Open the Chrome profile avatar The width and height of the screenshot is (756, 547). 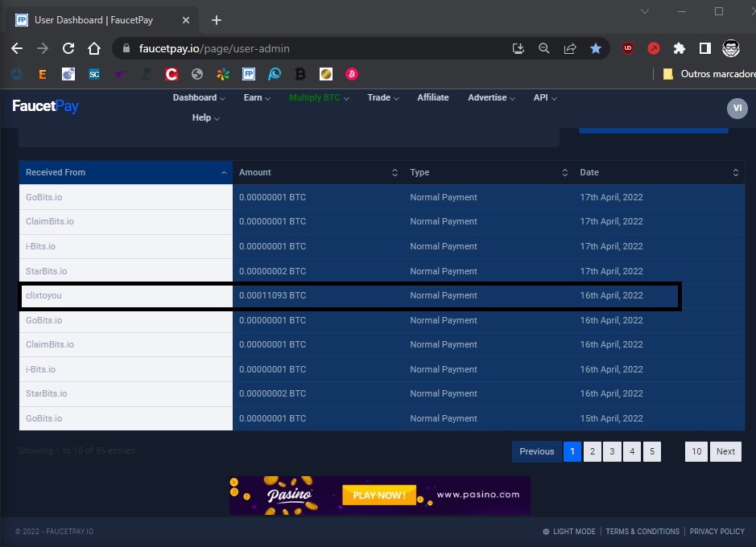[x=731, y=48]
